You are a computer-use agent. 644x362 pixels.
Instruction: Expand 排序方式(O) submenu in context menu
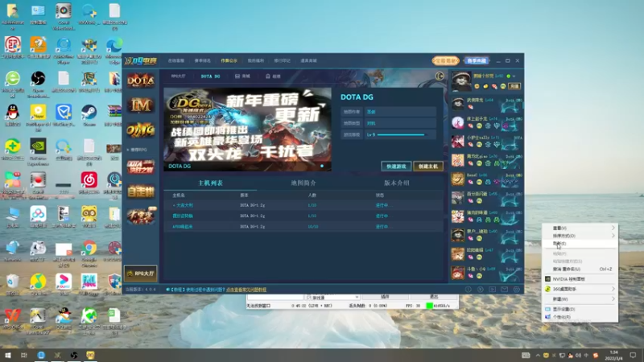[580, 236]
